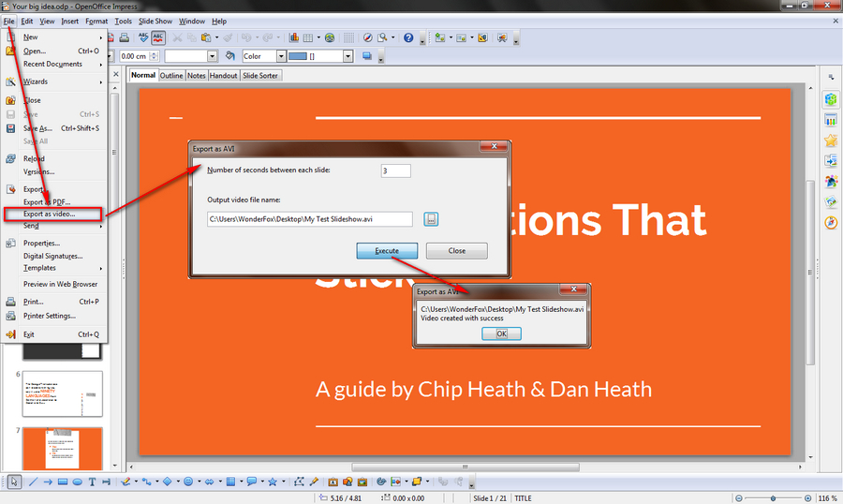Toggle AutoSpellcheck in the toolbar

[x=158, y=38]
